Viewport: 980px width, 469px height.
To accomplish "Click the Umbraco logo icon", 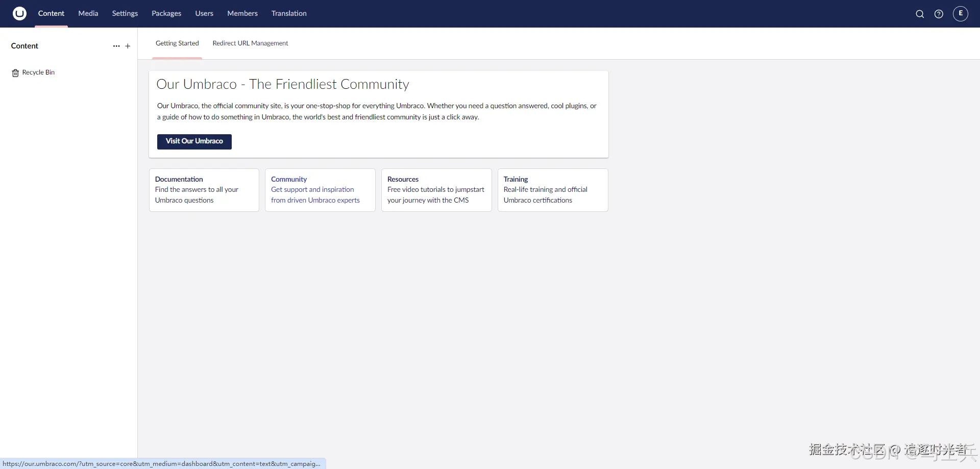I will coord(19,13).
